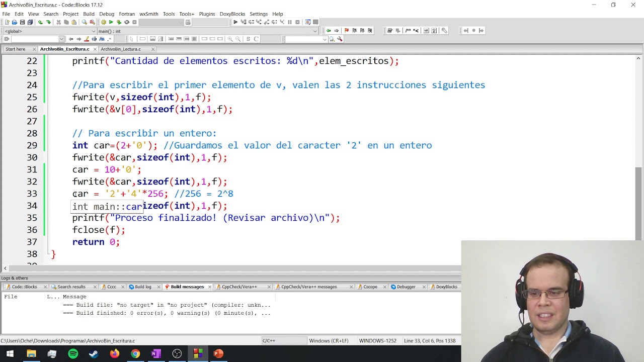
Task: Insert Doxygen line comment icon
Action: [x=416, y=31]
